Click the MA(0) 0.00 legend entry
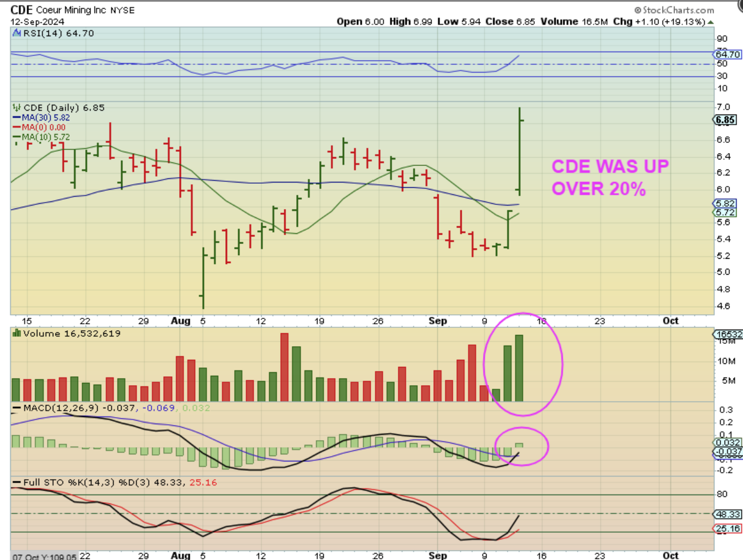 pyautogui.click(x=44, y=127)
